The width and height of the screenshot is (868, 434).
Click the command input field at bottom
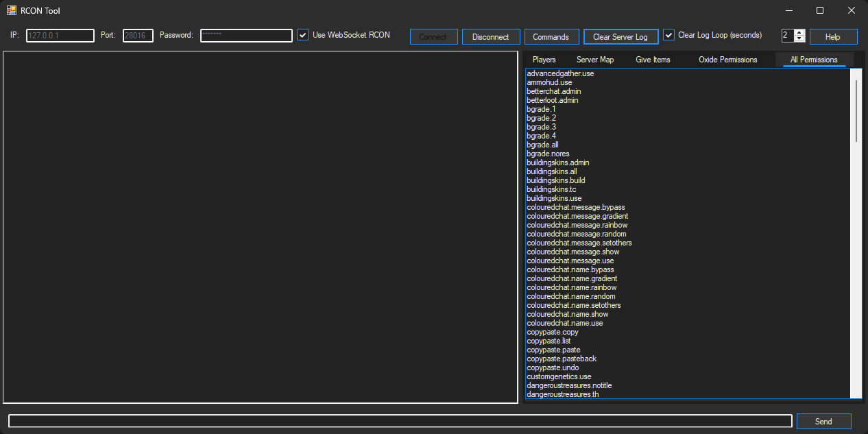click(x=399, y=421)
